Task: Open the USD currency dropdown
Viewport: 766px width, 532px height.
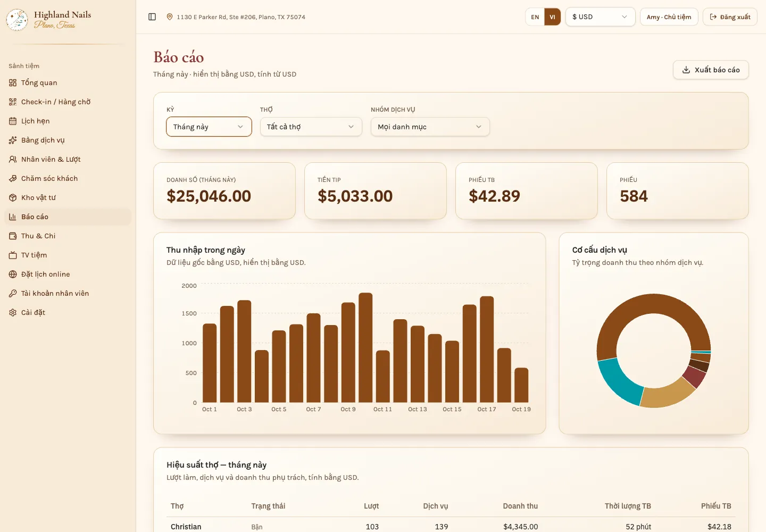Action: pos(600,17)
